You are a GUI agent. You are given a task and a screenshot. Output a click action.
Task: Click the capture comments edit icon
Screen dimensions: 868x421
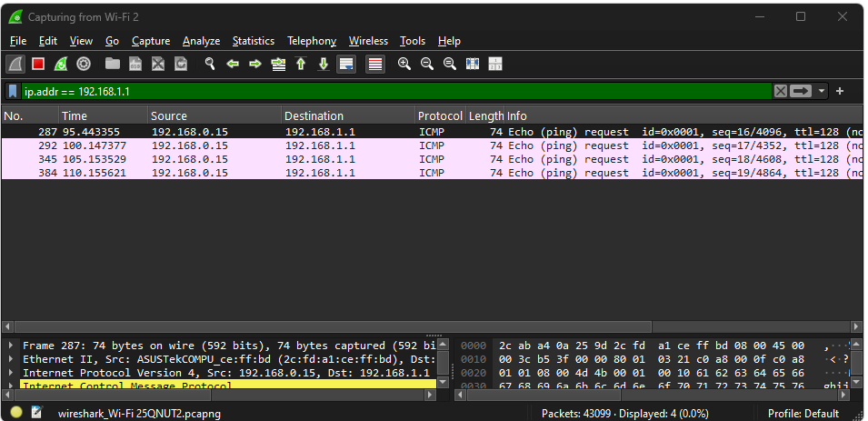(x=36, y=413)
